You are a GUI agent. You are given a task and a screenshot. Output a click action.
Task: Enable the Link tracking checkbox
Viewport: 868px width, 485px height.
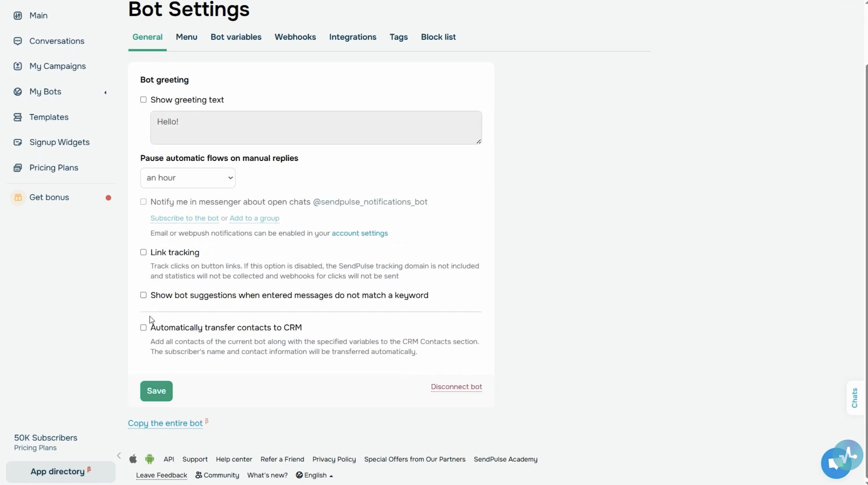click(143, 253)
